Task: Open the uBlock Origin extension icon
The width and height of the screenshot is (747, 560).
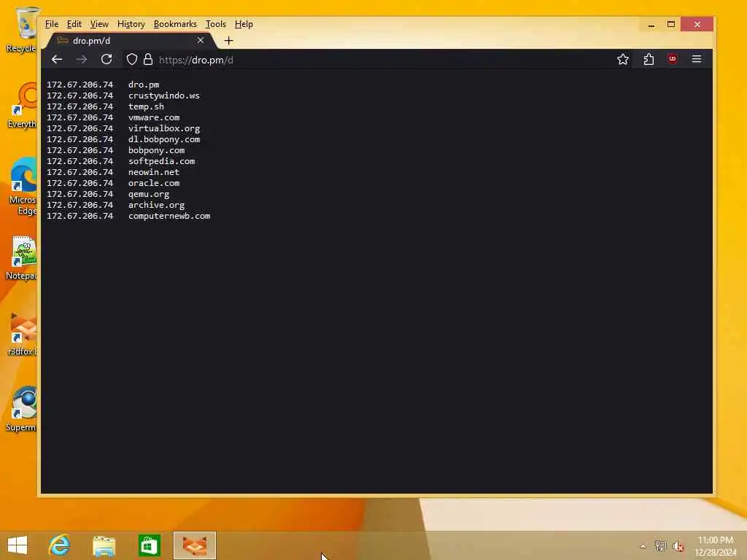Action: [x=673, y=59]
